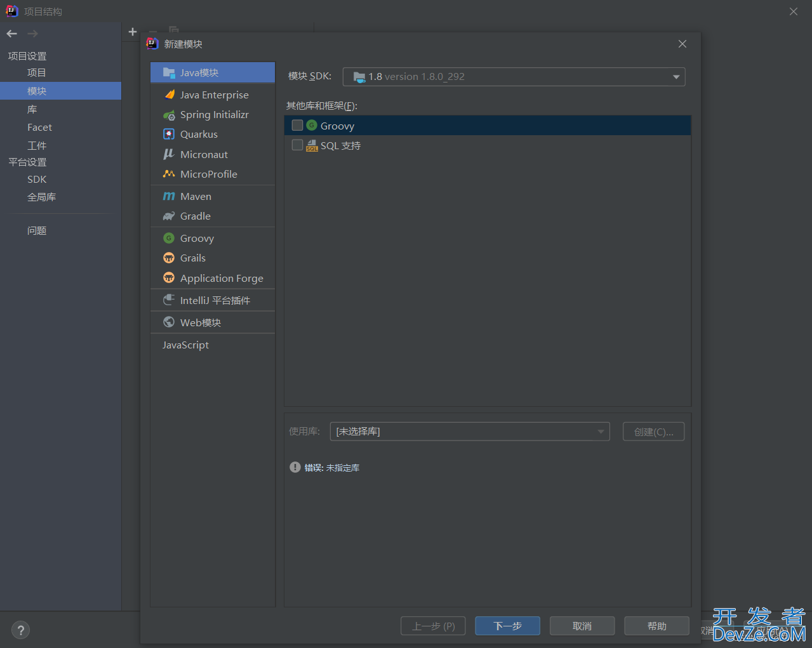Open 全局库 under 平台设置
This screenshot has width=812, height=648.
tap(41, 197)
